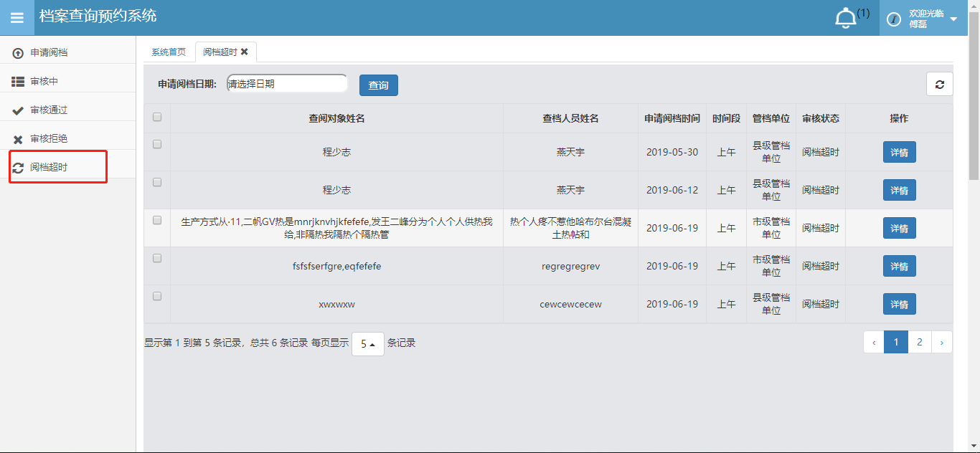
Task: Check the first 程少志 row checkbox
Action: coord(157,144)
